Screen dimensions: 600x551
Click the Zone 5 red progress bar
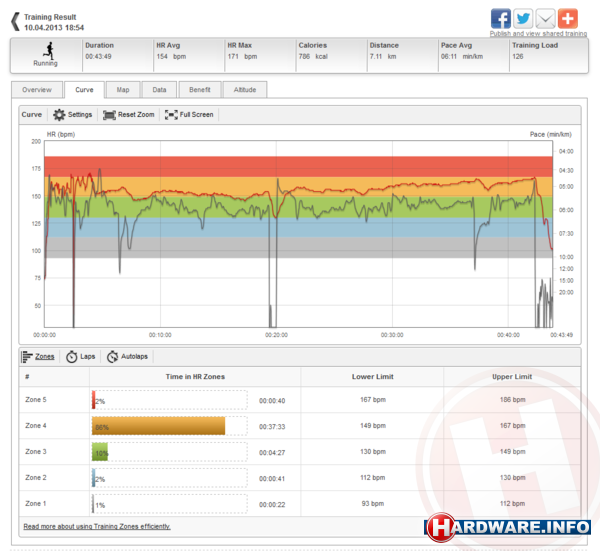tap(93, 400)
